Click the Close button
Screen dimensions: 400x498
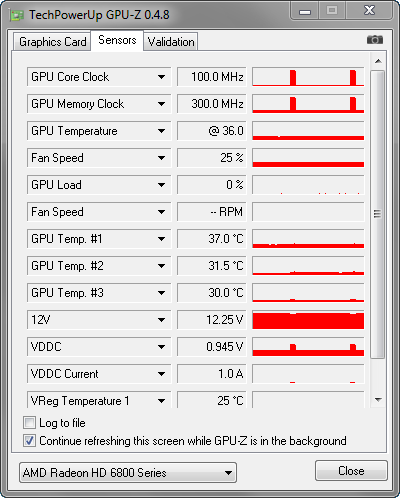(351, 471)
